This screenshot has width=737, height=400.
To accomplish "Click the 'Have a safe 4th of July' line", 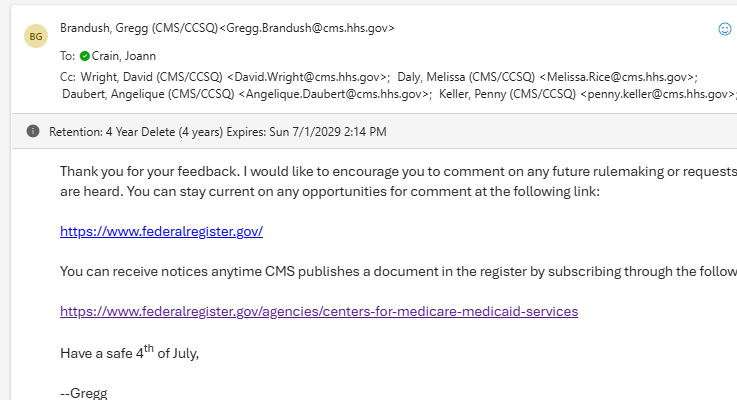I will [x=129, y=352].
